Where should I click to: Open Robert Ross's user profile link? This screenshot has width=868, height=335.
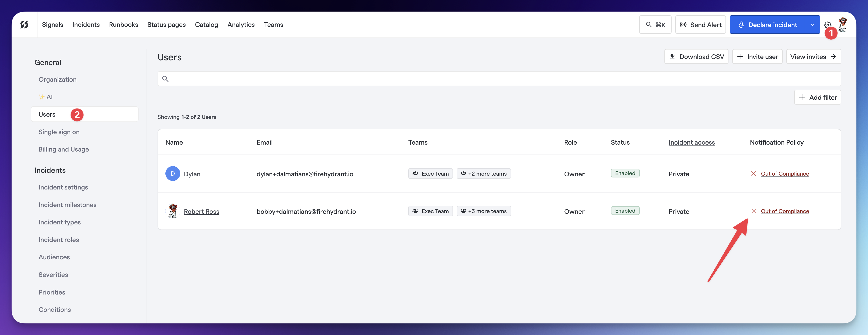click(201, 211)
